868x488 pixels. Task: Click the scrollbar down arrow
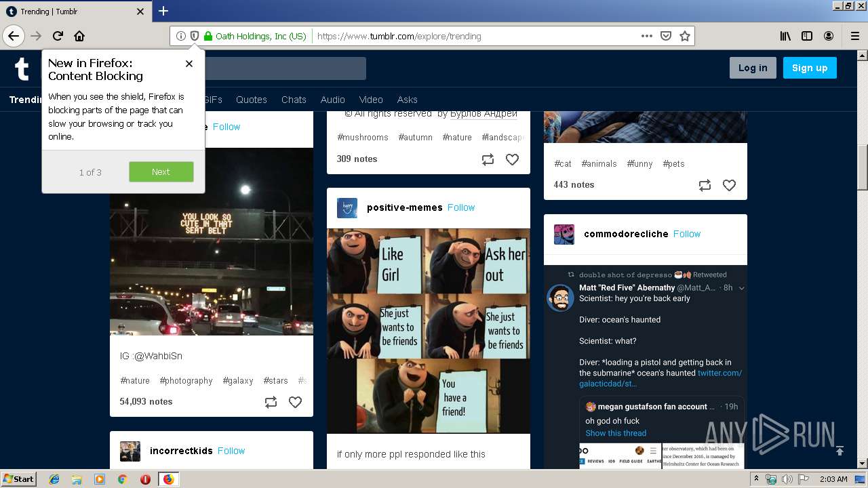(x=863, y=464)
